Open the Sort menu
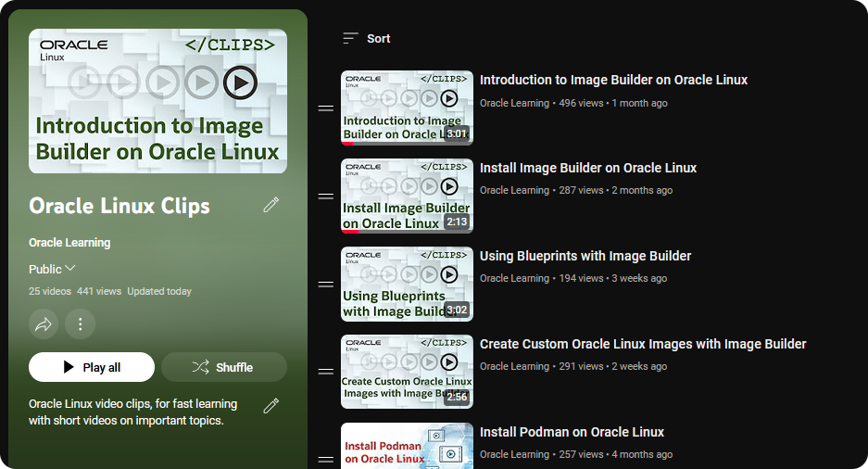The width and height of the screenshot is (868, 469). coord(367,38)
